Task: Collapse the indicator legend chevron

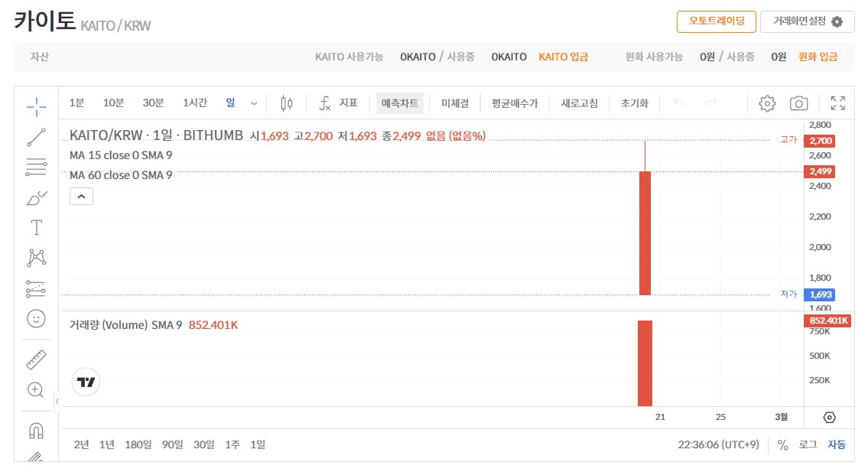Action: tap(81, 196)
